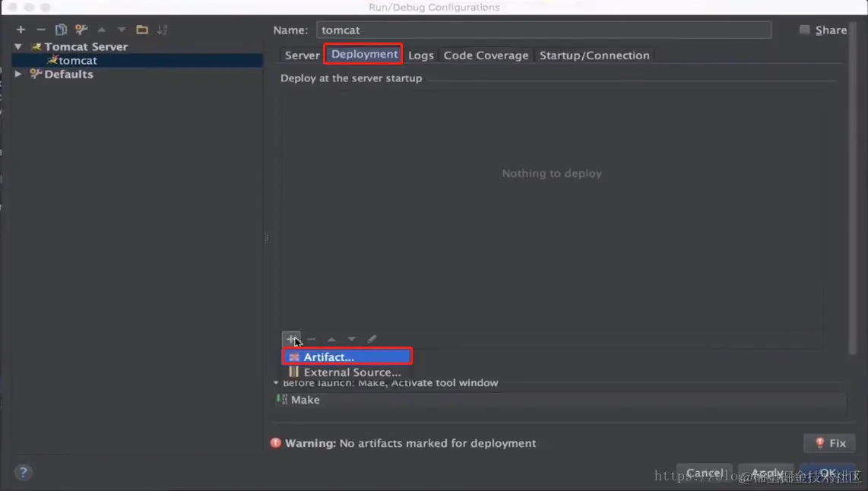The image size is (868, 491).
Task: Switch to the Server tab
Action: pyautogui.click(x=303, y=55)
